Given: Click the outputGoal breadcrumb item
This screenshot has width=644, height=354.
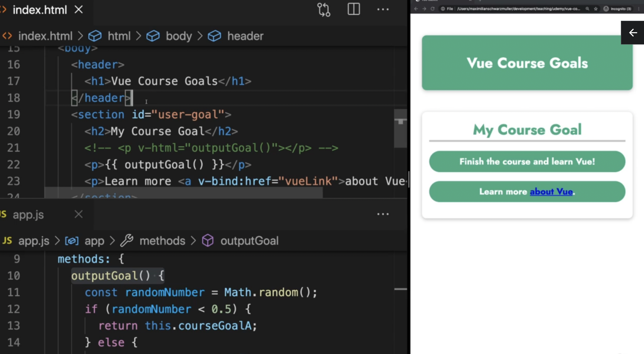Looking at the screenshot, I should pyautogui.click(x=249, y=241).
